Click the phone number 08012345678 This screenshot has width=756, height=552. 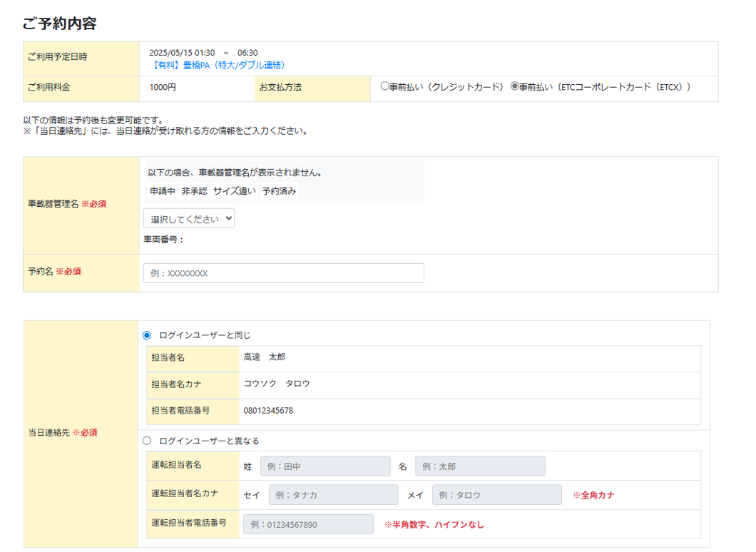click(268, 411)
